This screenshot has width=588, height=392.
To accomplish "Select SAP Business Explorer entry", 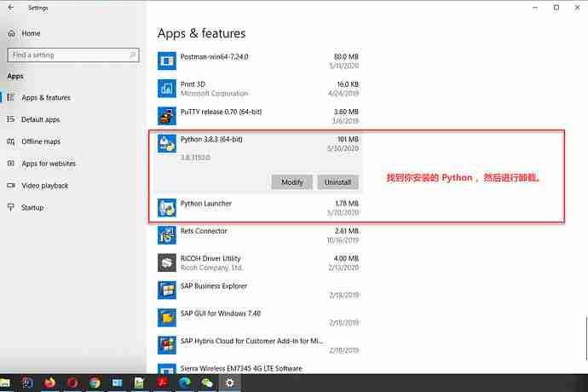I will coord(258,291).
